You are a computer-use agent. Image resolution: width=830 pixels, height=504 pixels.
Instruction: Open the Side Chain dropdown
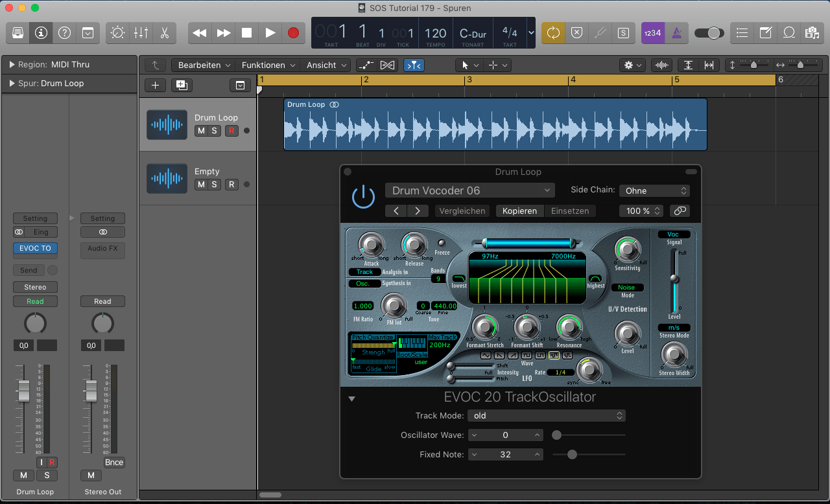(x=654, y=190)
